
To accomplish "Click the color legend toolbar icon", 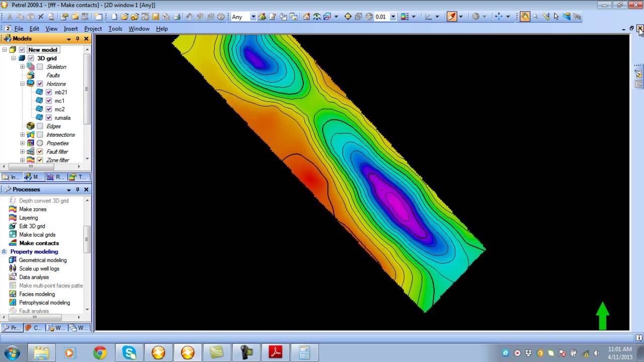I will pyautogui.click(x=405, y=17).
